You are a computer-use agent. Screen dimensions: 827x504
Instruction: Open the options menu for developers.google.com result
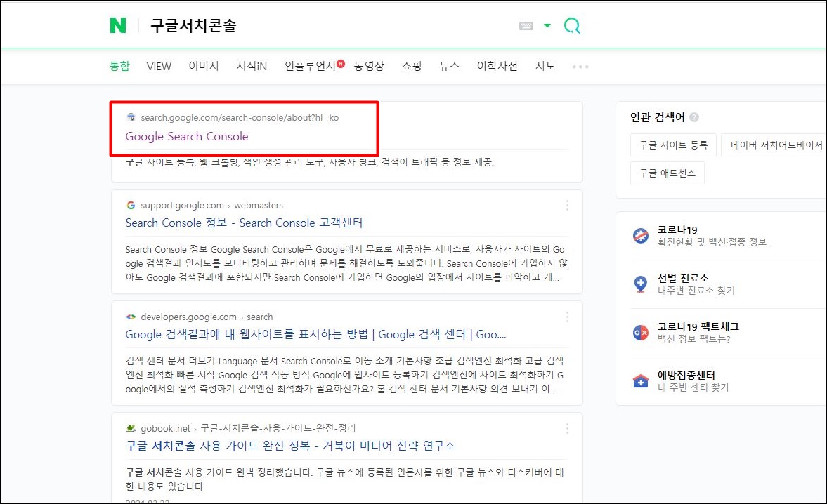(x=567, y=317)
